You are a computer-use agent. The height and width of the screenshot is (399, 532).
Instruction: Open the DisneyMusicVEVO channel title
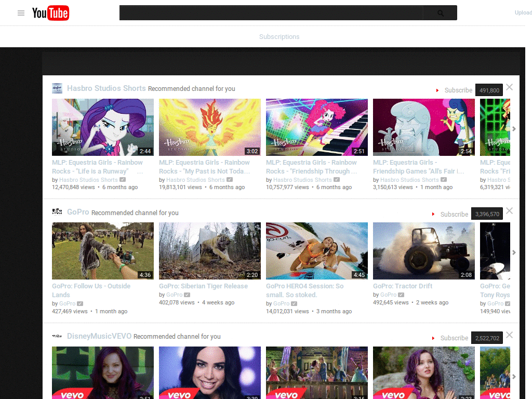(99, 336)
